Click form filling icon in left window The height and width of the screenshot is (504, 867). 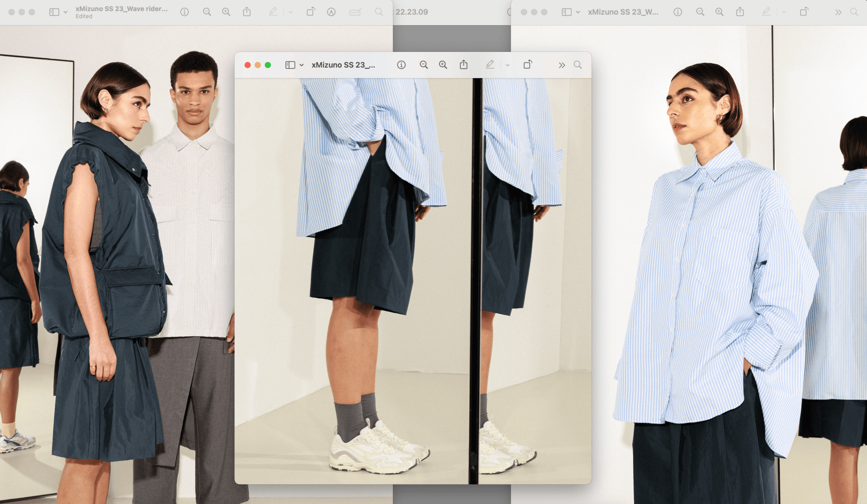click(x=355, y=12)
